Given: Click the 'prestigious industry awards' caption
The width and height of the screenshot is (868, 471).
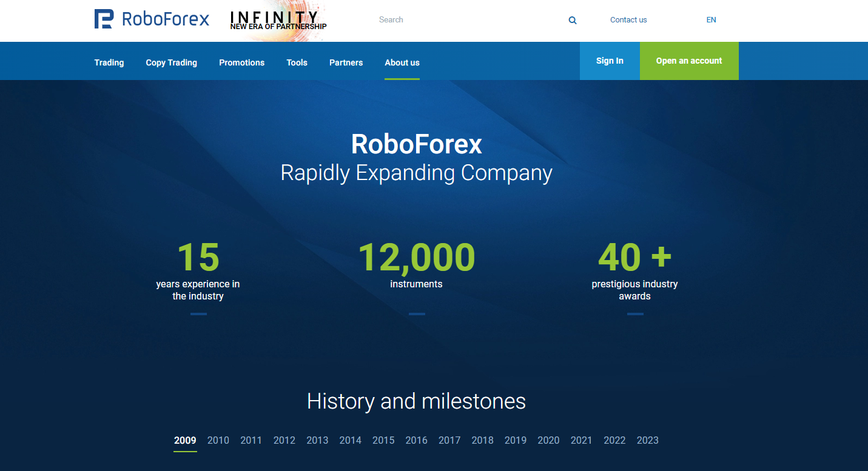Looking at the screenshot, I should click(634, 290).
